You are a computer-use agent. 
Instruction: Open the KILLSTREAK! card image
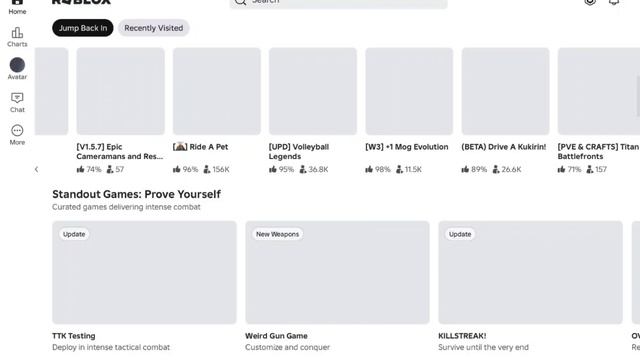[x=530, y=272]
